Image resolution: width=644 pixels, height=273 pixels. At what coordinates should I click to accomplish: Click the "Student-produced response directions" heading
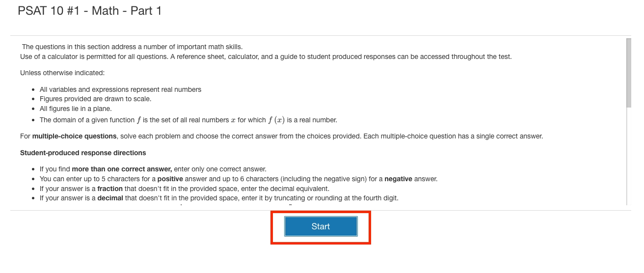(x=83, y=153)
